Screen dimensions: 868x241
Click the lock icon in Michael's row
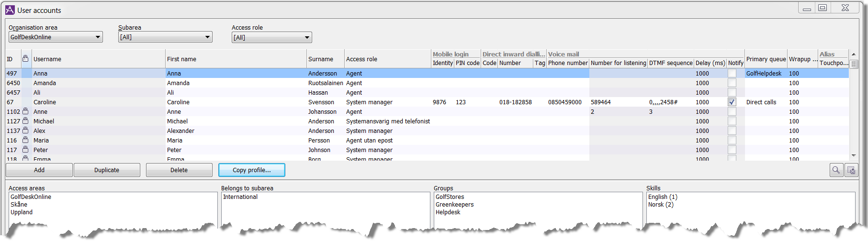tap(25, 121)
